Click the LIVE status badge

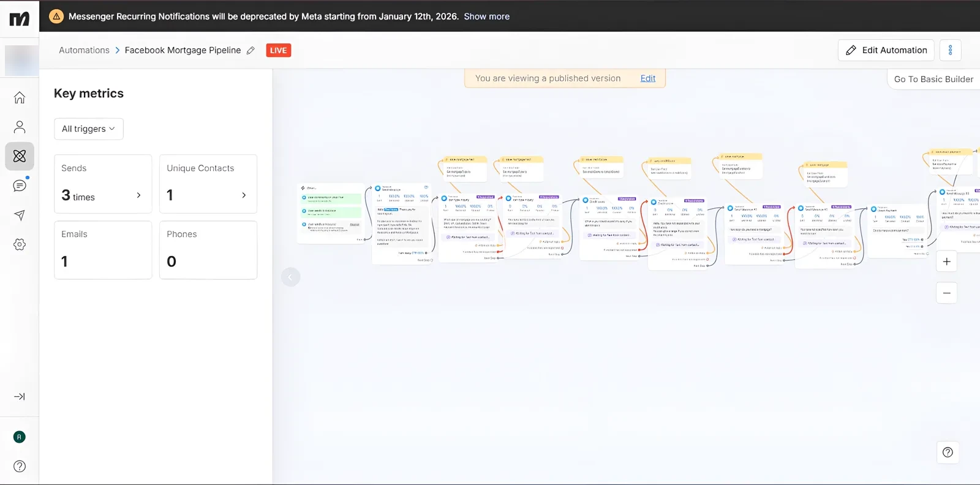[x=278, y=50]
